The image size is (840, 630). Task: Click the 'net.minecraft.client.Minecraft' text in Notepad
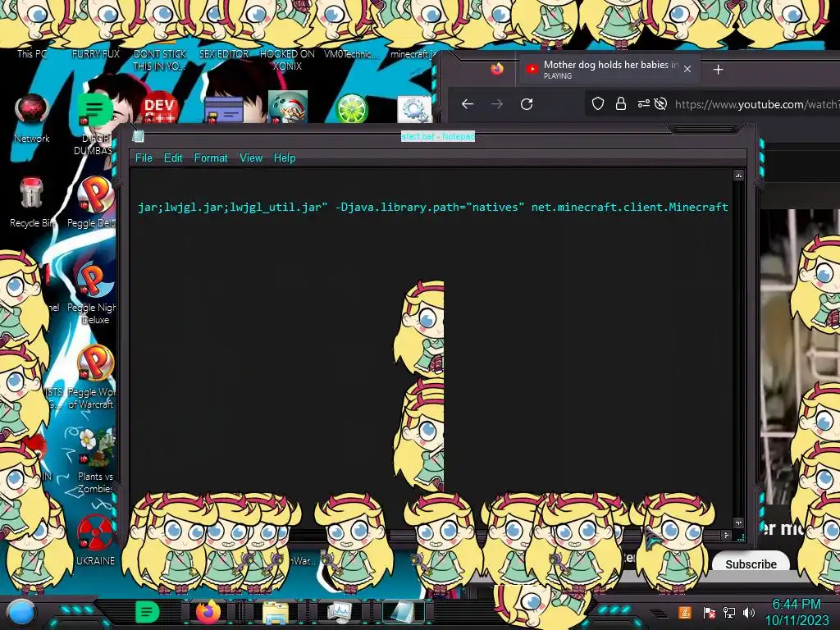tap(629, 207)
